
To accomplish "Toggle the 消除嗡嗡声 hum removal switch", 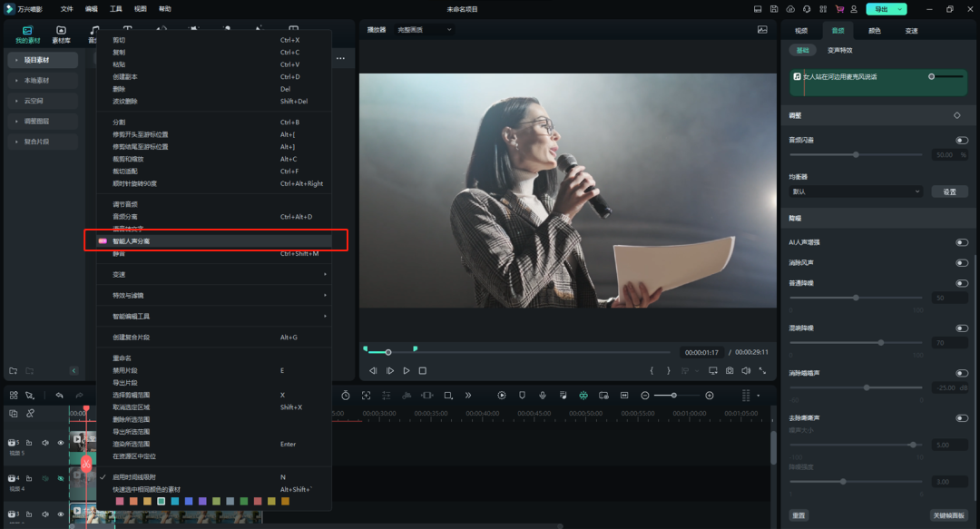I will pos(962,373).
